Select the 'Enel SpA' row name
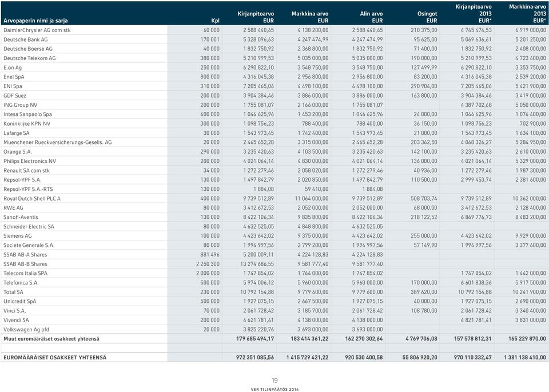This screenshot has height=392, width=549. pos(14,77)
